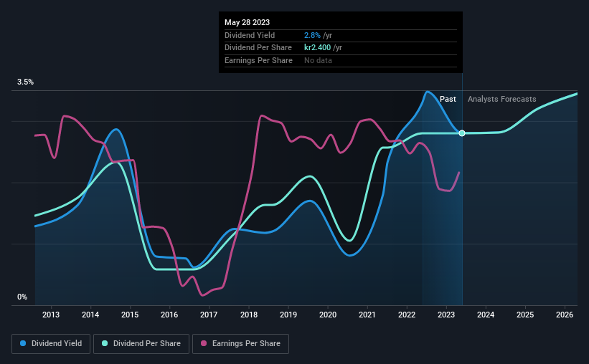Click the 2023 x-axis label

click(x=446, y=315)
